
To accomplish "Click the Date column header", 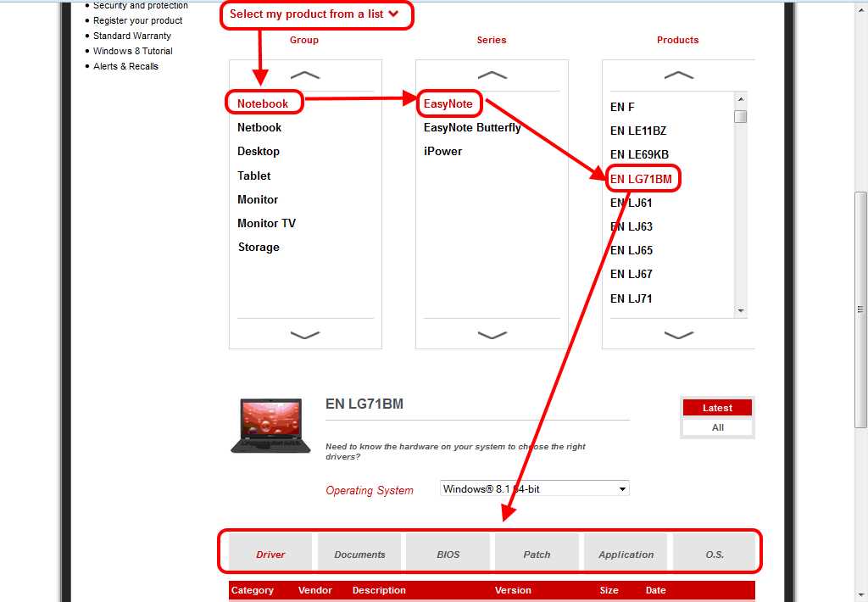I will click(655, 590).
